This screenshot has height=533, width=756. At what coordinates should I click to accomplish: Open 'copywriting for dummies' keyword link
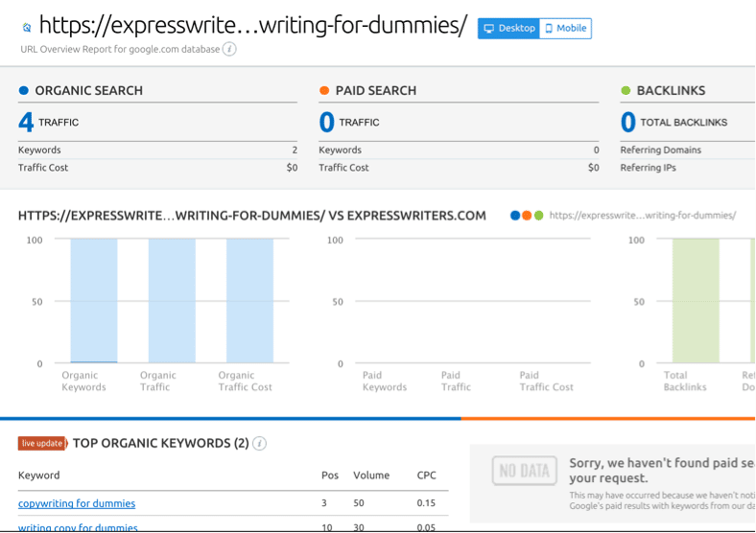[x=77, y=503]
